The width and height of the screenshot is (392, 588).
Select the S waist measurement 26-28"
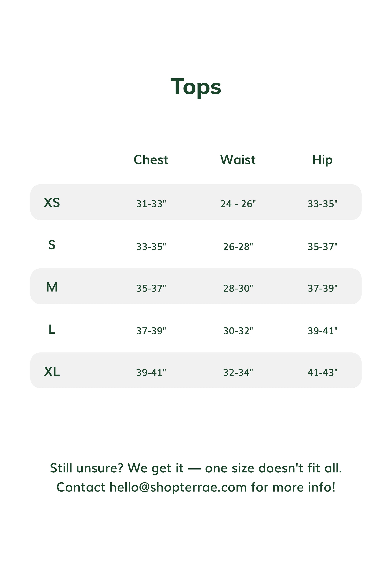point(238,247)
